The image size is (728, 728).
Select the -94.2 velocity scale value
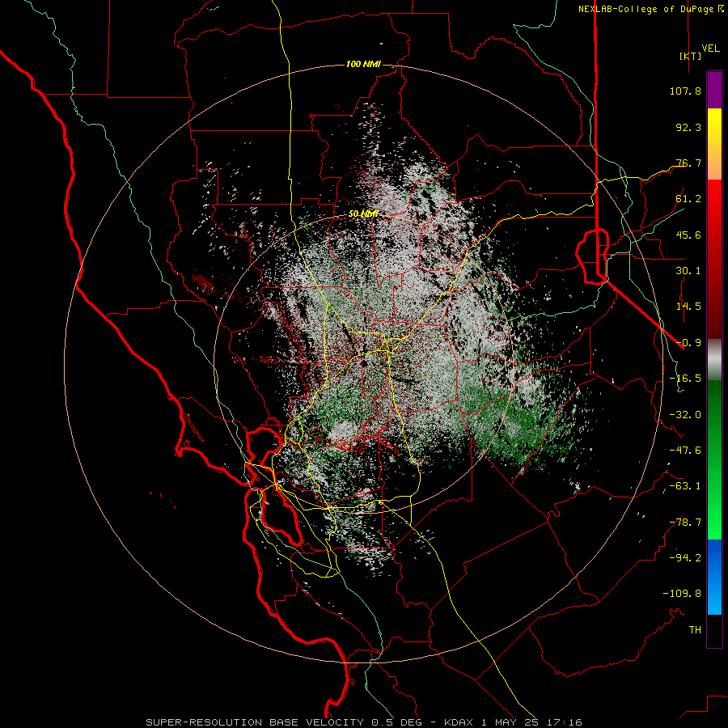685,558
